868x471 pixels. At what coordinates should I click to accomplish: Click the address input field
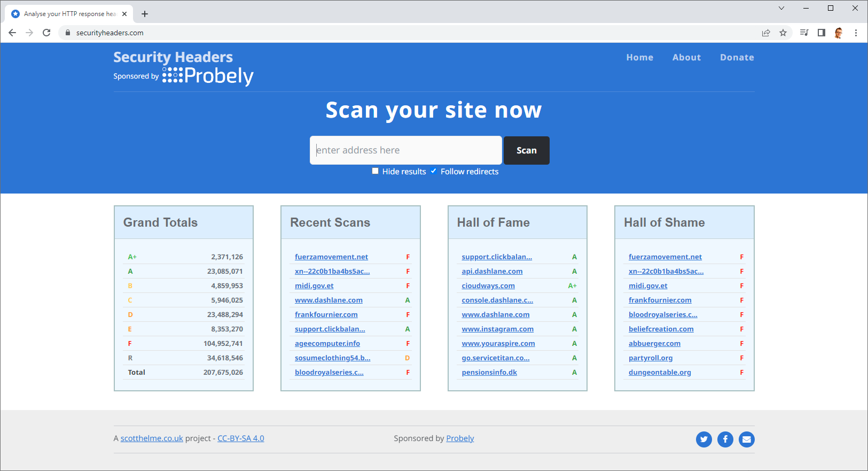point(405,150)
